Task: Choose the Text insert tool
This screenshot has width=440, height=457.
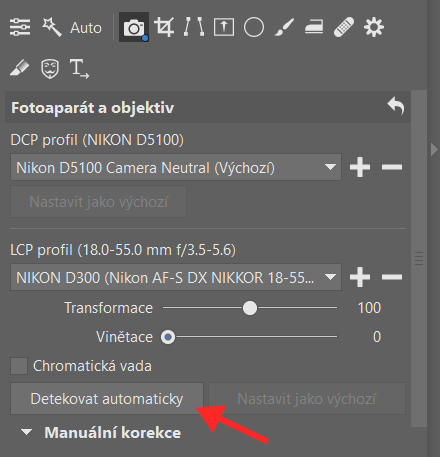Action: coord(79,69)
